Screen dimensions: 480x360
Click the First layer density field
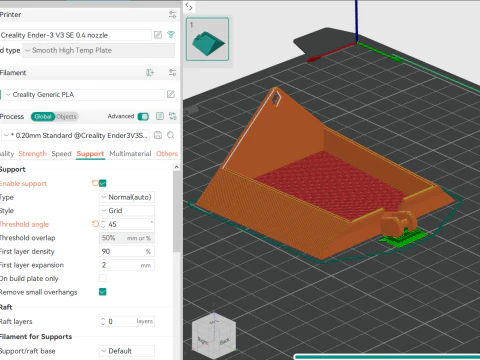pyautogui.click(x=127, y=251)
